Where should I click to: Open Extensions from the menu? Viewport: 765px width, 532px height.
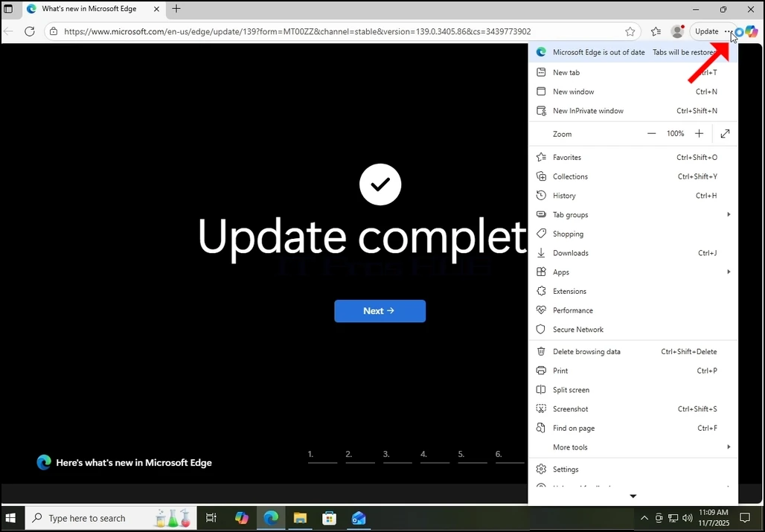coord(633,291)
